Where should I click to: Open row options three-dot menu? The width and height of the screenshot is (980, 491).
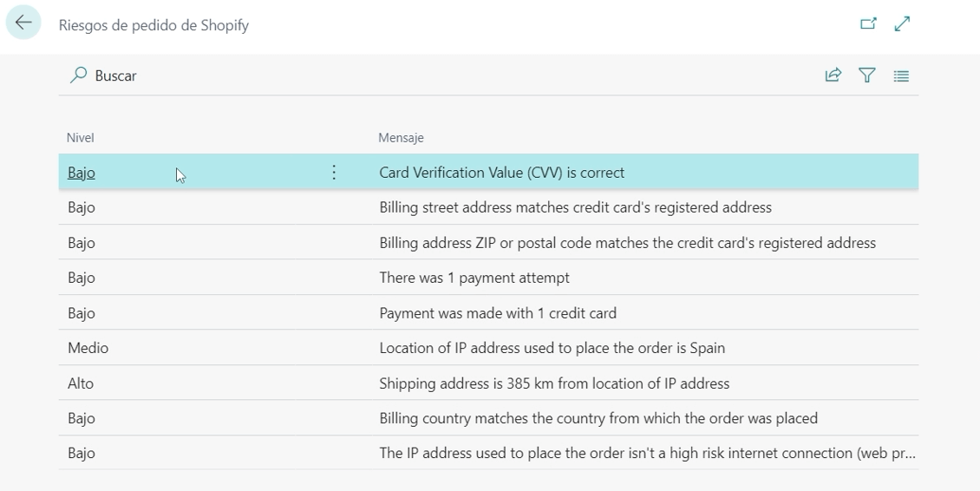click(334, 173)
